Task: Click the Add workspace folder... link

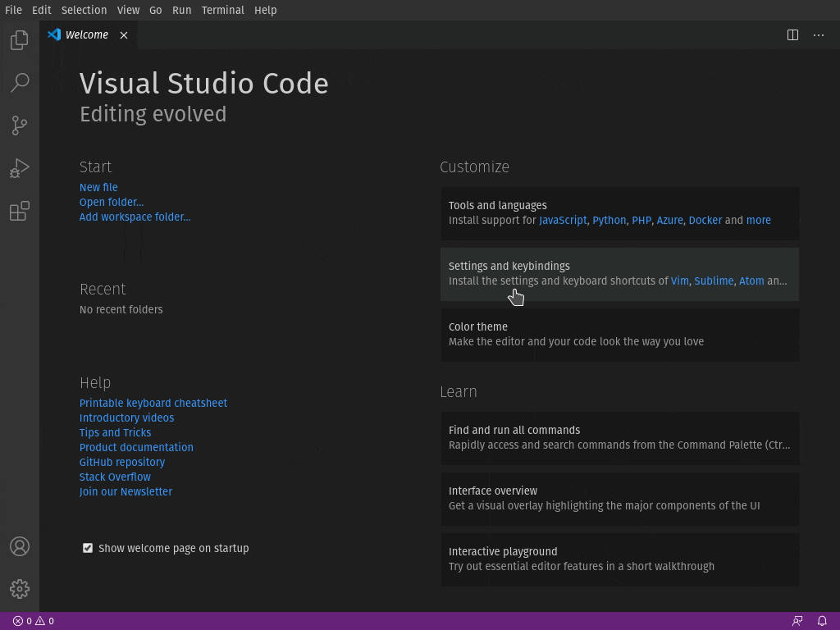Action: click(x=135, y=217)
